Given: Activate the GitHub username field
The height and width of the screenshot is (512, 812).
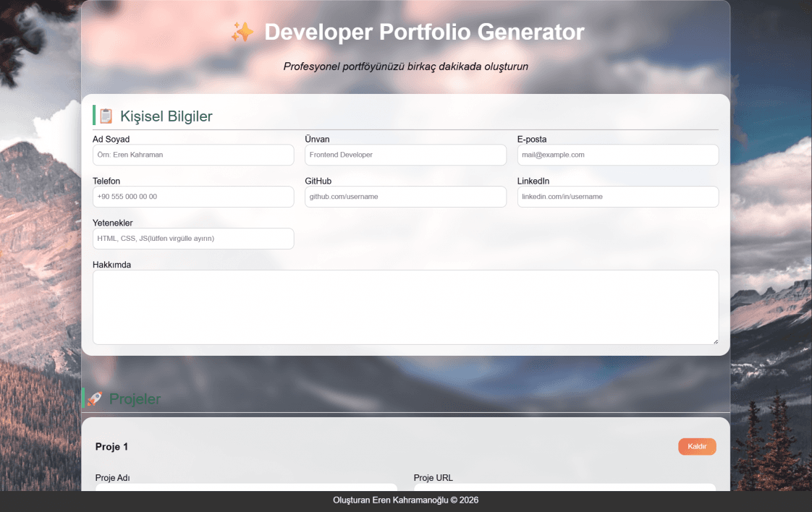Looking at the screenshot, I should coord(405,197).
